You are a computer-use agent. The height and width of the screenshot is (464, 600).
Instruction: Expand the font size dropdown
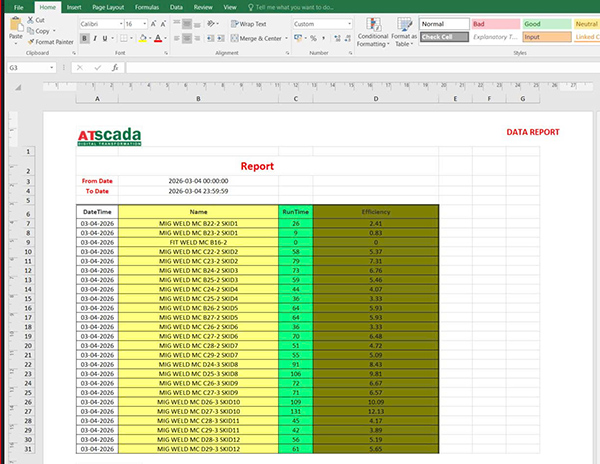[144, 23]
